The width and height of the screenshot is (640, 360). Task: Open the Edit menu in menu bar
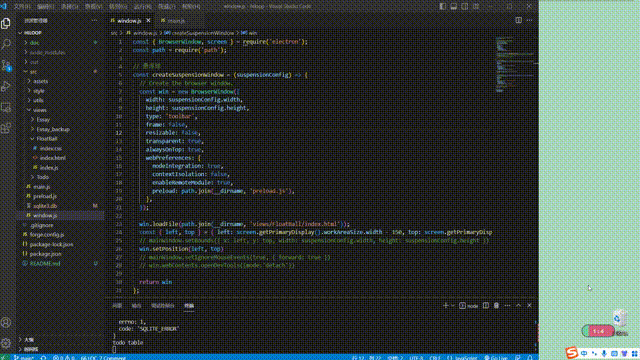(x=46, y=7)
